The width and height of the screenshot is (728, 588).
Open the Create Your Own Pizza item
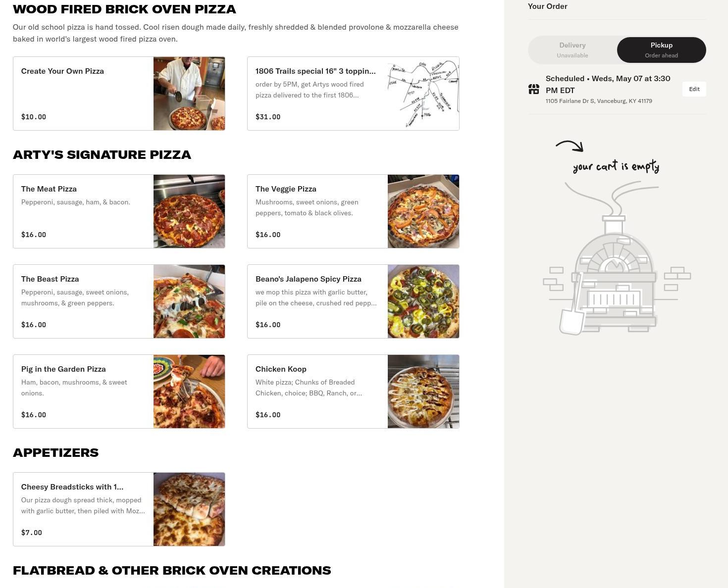119,94
